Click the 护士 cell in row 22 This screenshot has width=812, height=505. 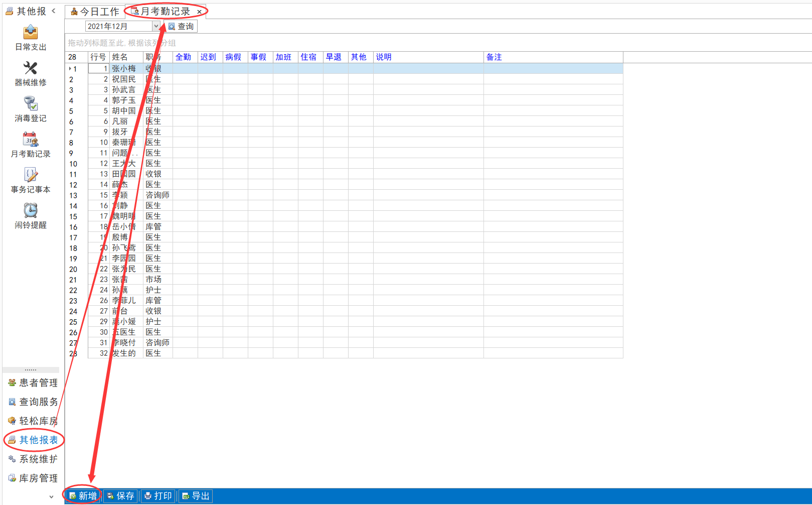158,290
